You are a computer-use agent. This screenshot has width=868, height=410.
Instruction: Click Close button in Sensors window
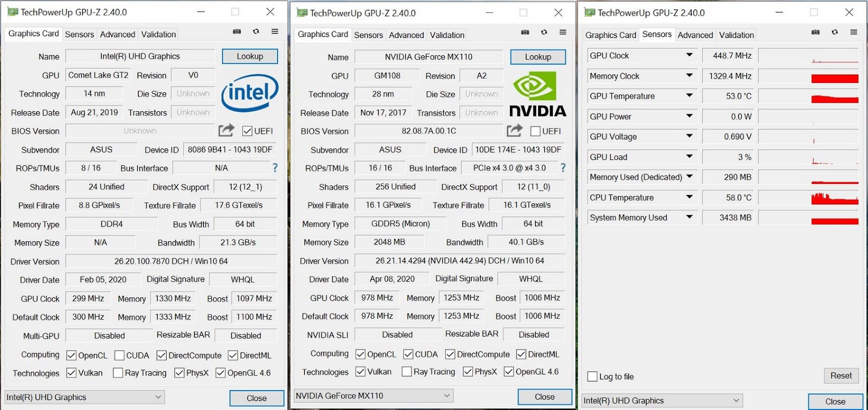(835, 402)
